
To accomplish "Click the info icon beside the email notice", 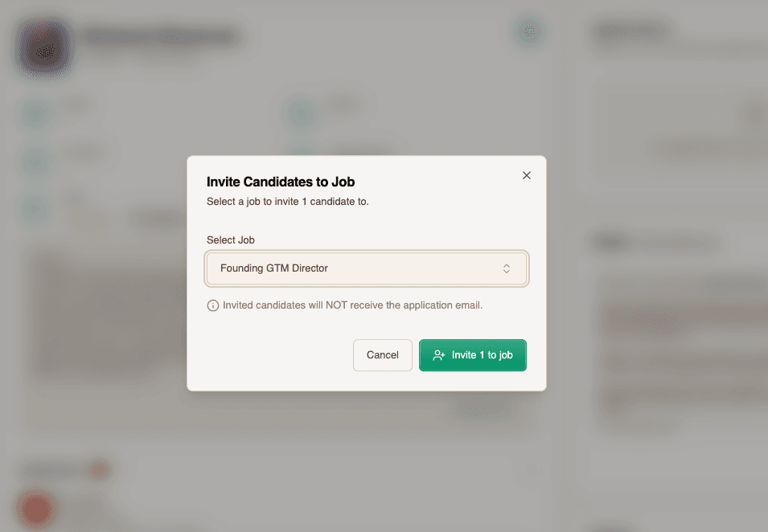I will point(212,305).
